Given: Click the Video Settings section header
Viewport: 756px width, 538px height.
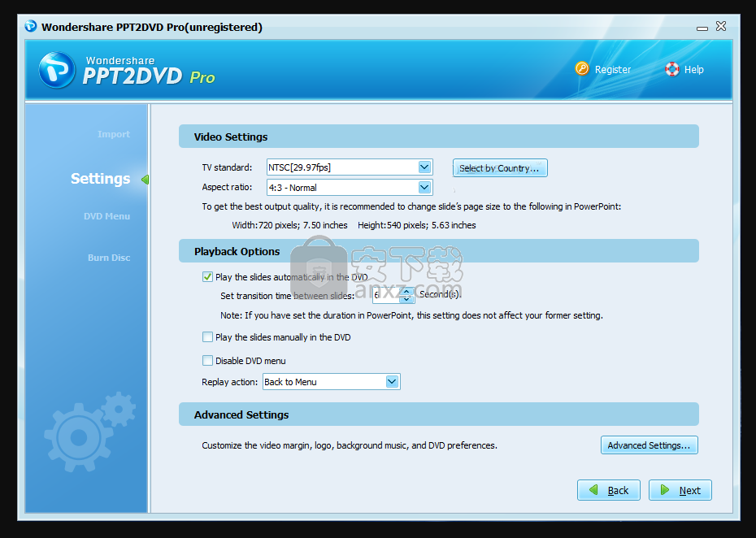Looking at the screenshot, I should click(439, 137).
